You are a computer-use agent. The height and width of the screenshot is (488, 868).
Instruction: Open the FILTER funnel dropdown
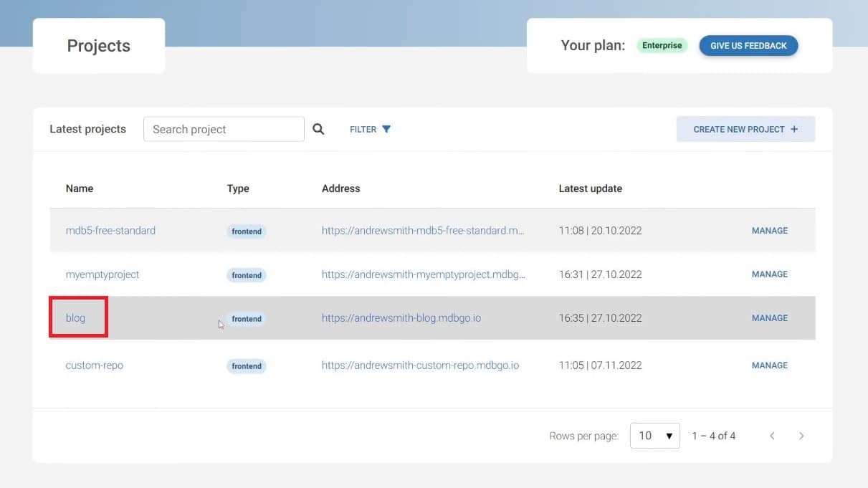tap(371, 130)
